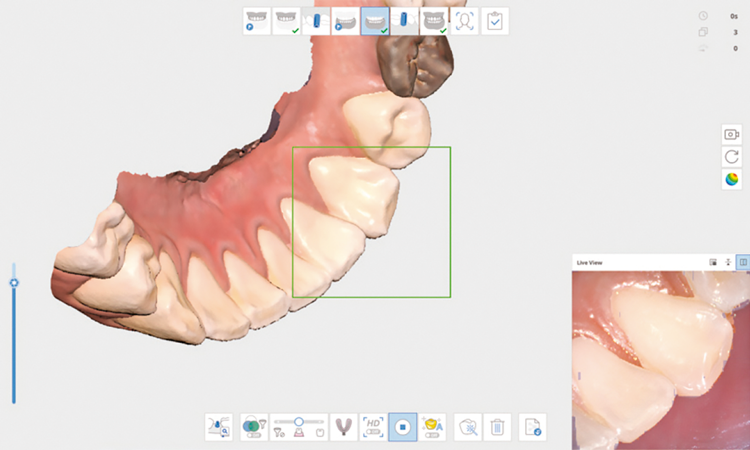Click the scan frames count icon
The width and height of the screenshot is (750, 450).
(x=703, y=32)
